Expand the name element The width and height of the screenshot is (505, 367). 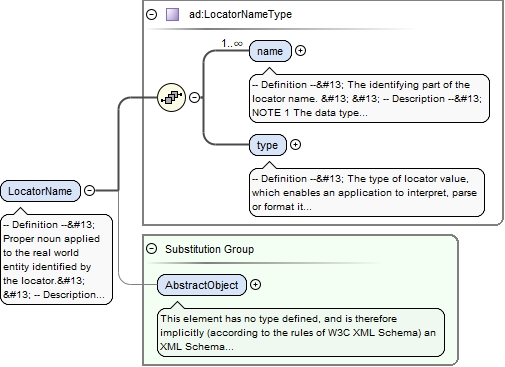pos(300,51)
